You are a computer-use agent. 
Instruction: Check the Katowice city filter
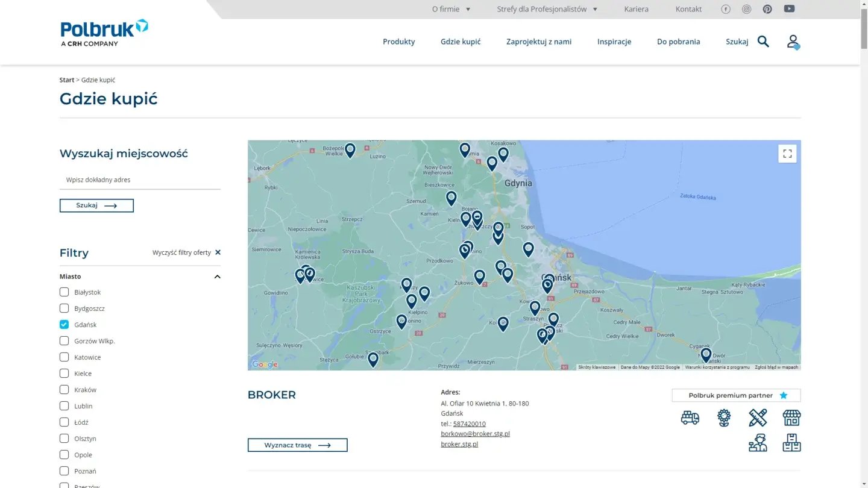tap(64, 357)
